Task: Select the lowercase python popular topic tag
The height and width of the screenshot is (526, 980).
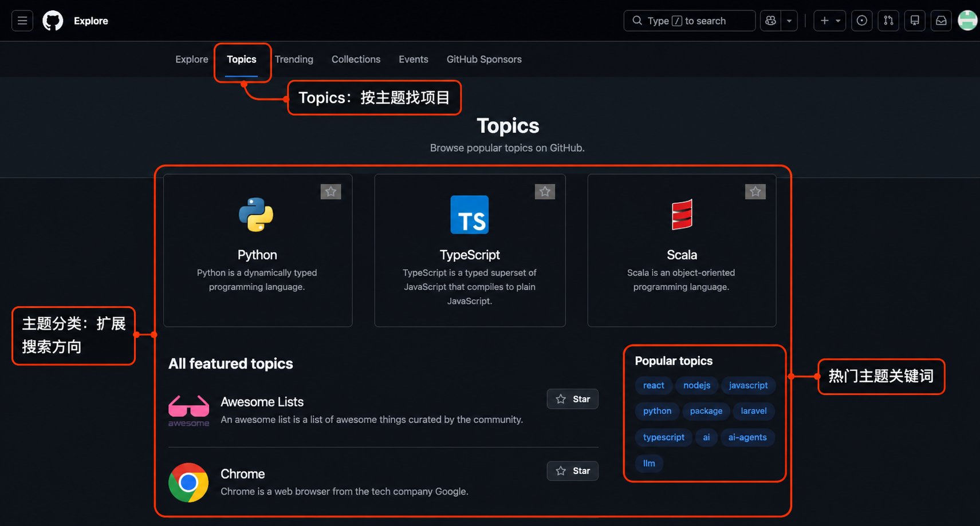Action: 657,411
